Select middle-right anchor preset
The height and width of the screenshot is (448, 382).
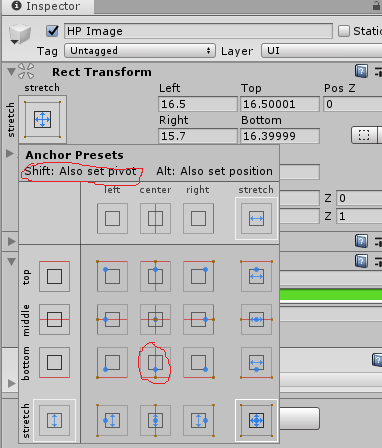(x=199, y=319)
